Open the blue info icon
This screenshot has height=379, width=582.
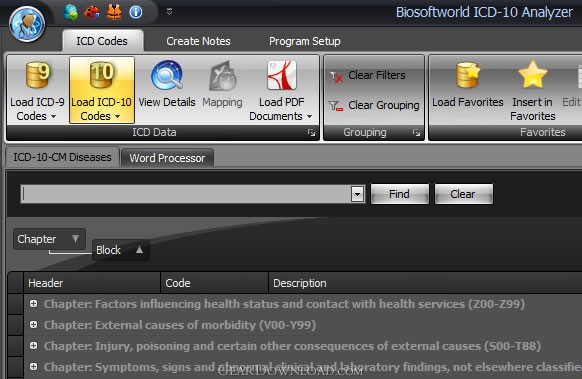(136, 12)
